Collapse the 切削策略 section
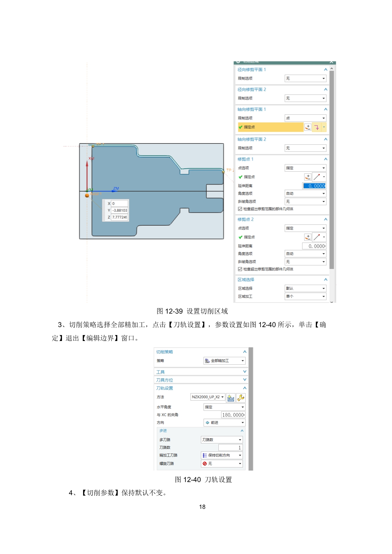This screenshot has height=554, width=392. coord(245,352)
